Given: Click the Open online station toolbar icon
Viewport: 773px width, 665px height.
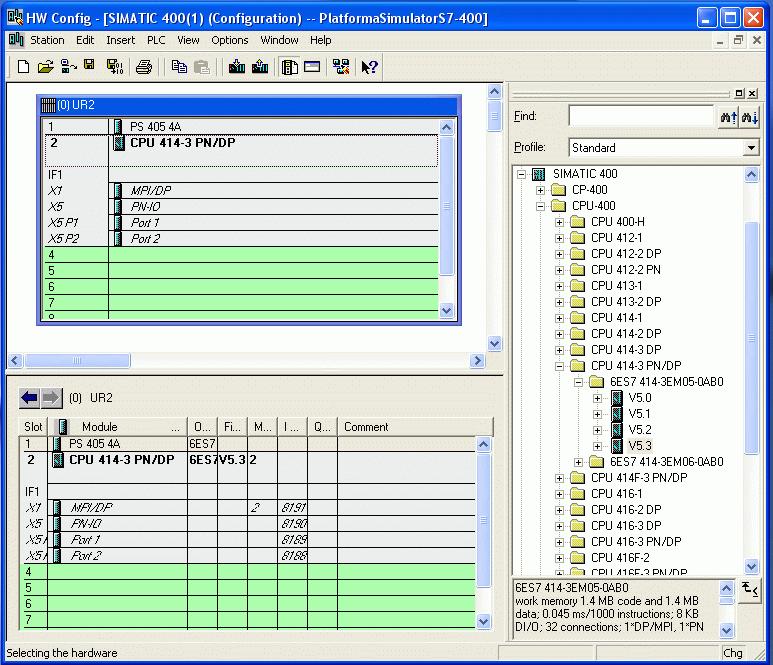Looking at the screenshot, I should 68,67.
